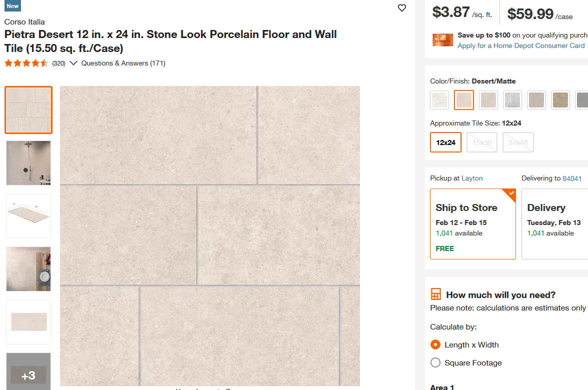Select the first white color swatch
The image size is (588, 390).
439,100
